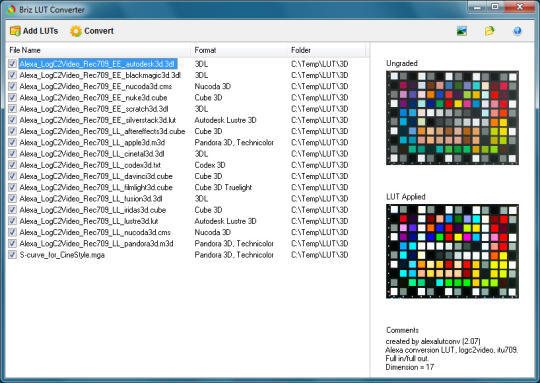Image resolution: width=540 pixels, height=383 pixels.
Task: Select file Alexa_LogC2Video_Rec709_EE_scratch3d.3dl
Action: [94, 108]
